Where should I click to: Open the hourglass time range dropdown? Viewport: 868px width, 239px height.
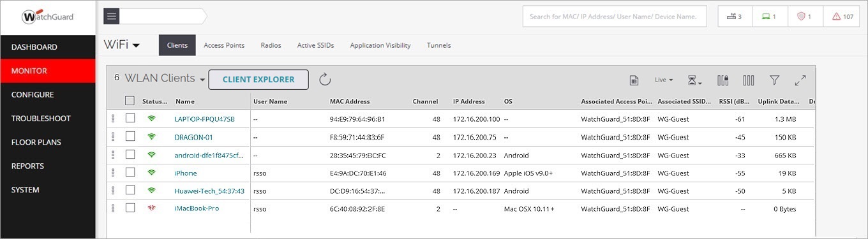coord(695,80)
